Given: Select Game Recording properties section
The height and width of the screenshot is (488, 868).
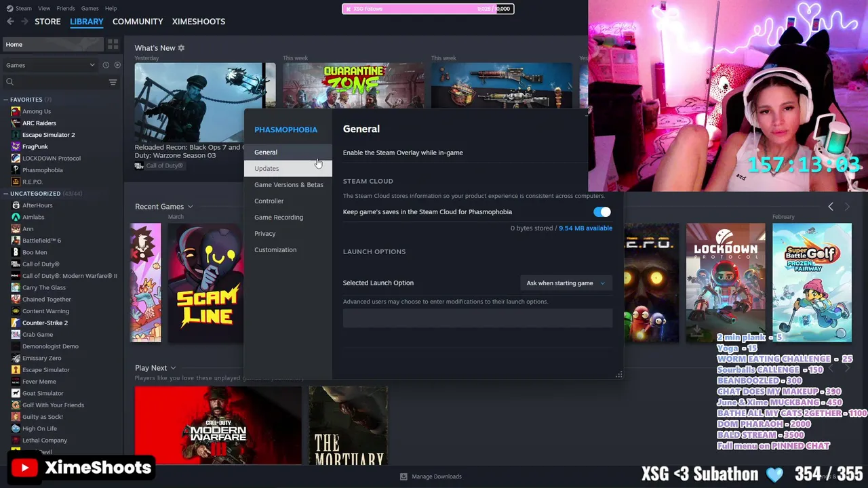Looking at the screenshot, I should [x=288, y=218].
